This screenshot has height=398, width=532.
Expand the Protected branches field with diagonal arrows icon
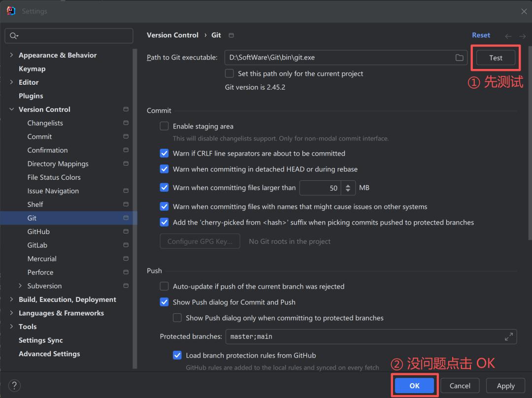point(509,336)
